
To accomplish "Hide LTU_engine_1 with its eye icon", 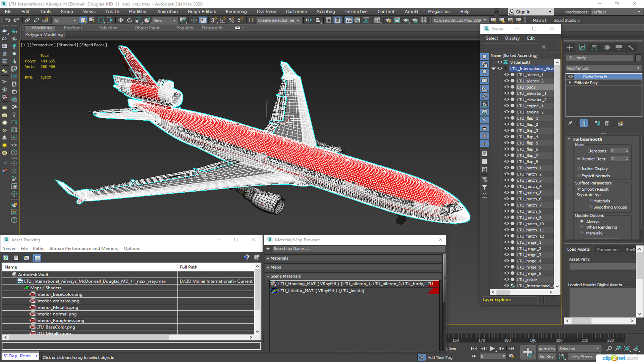I will 506,106.
